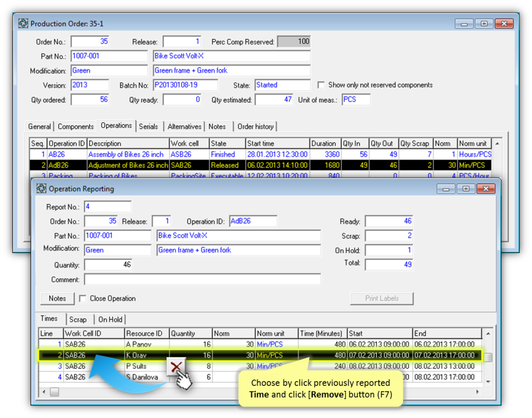Enable Show only not reserved components
Screen dimensions: 532x418
pyautogui.click(x=321, y=85)
